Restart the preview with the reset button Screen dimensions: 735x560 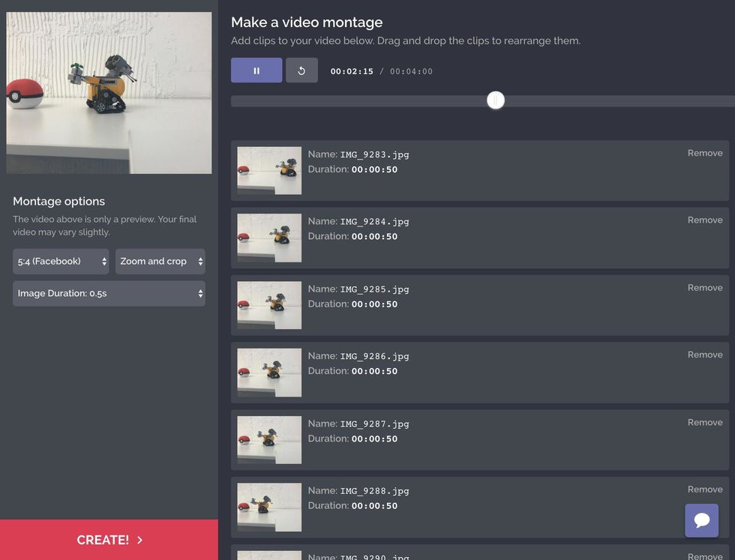tap(301, 70)
